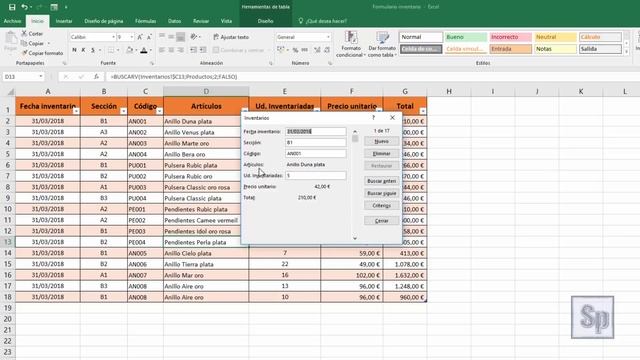Align text to top of cell

(162, 37)
